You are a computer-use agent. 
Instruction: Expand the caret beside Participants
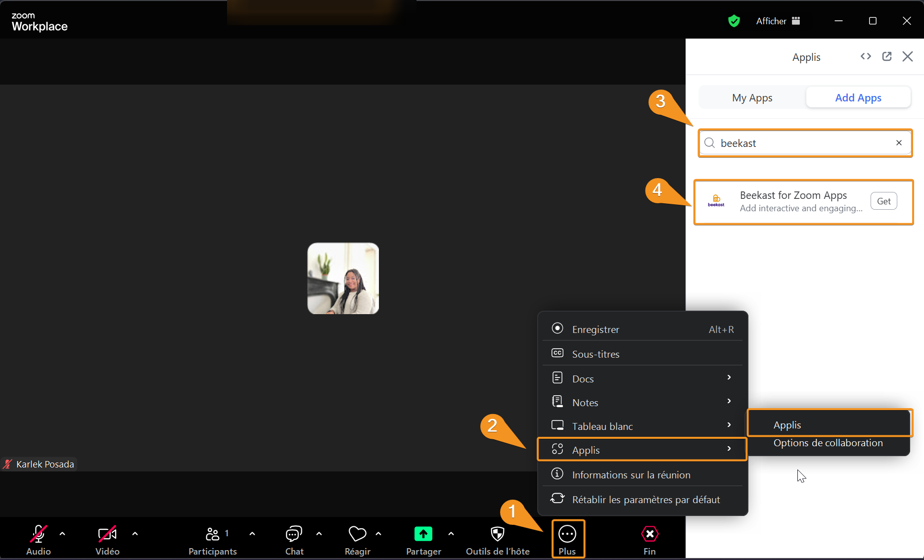[x=252, y=534]
